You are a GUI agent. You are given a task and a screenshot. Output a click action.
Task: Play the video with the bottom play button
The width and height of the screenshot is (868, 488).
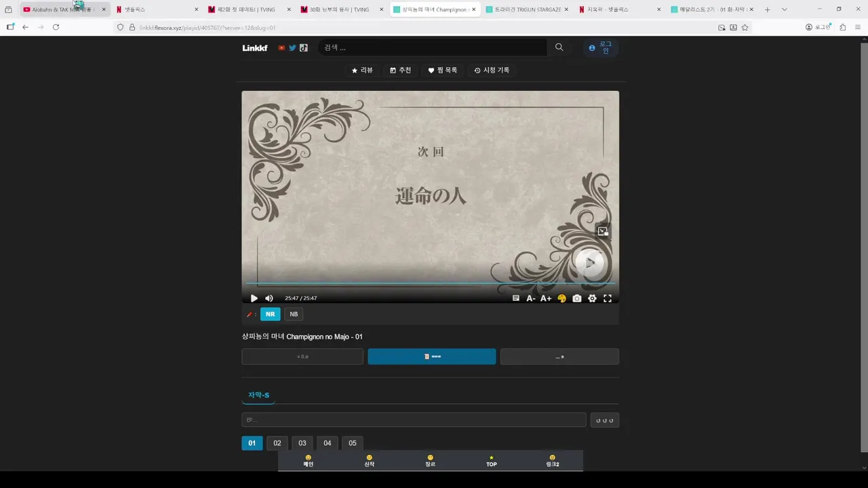point(254,298)
